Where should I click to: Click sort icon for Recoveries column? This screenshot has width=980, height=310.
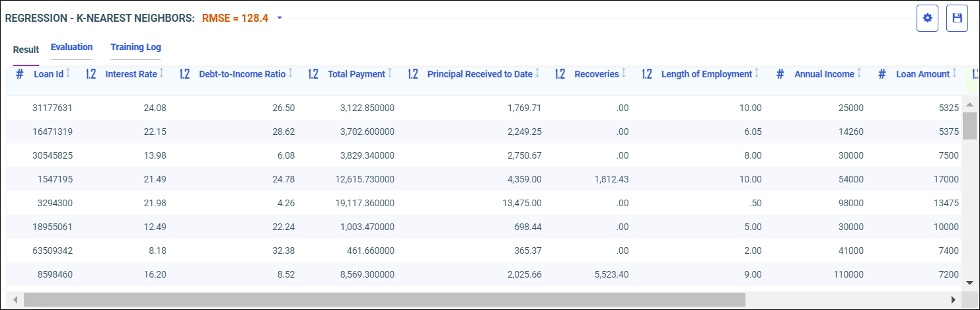(x=624, y=74)
